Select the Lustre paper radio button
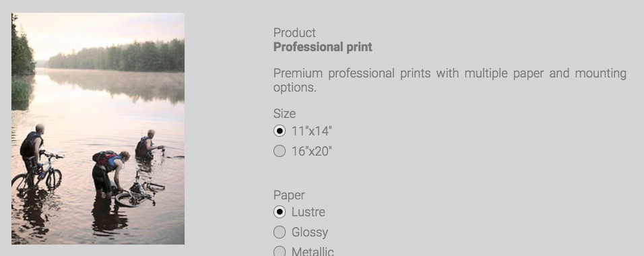 280,212
